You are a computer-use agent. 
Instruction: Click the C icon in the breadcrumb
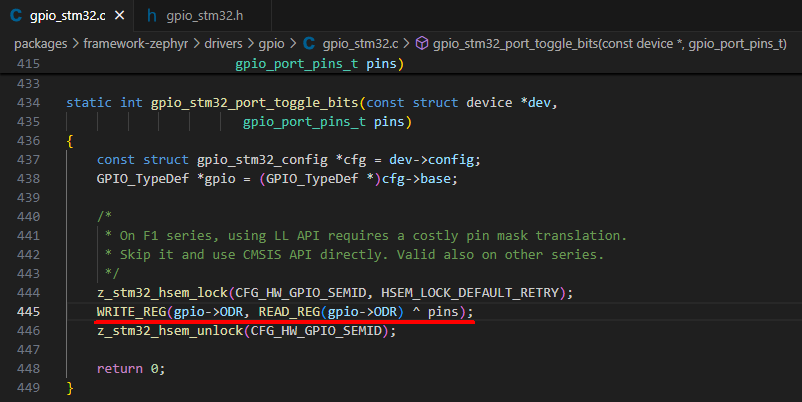[x=309, y=43]
